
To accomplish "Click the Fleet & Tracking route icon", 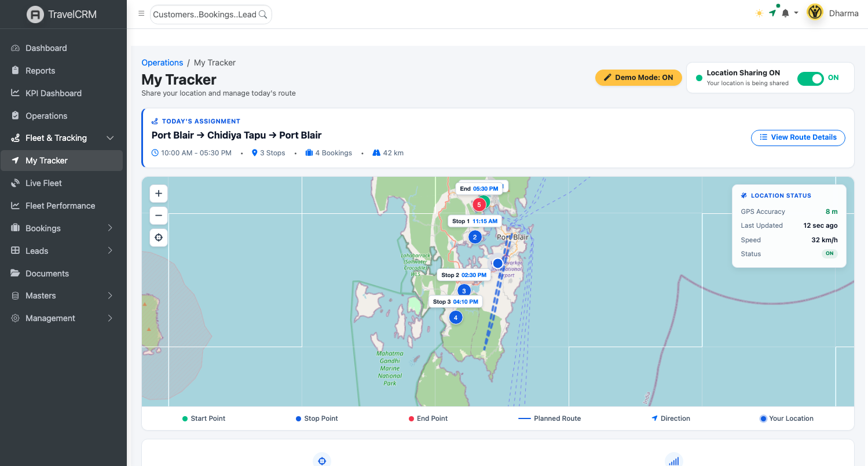I will tap(16, 138).
